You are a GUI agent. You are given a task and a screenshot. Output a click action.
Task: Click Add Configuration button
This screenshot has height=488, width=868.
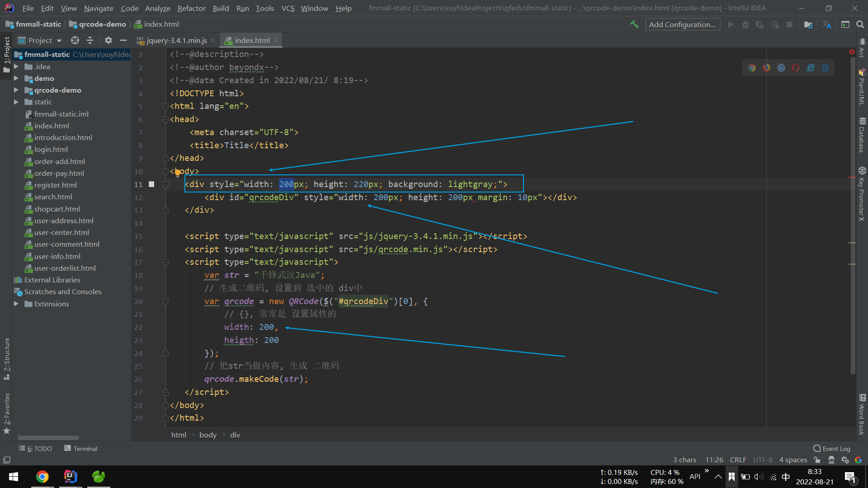682,24
